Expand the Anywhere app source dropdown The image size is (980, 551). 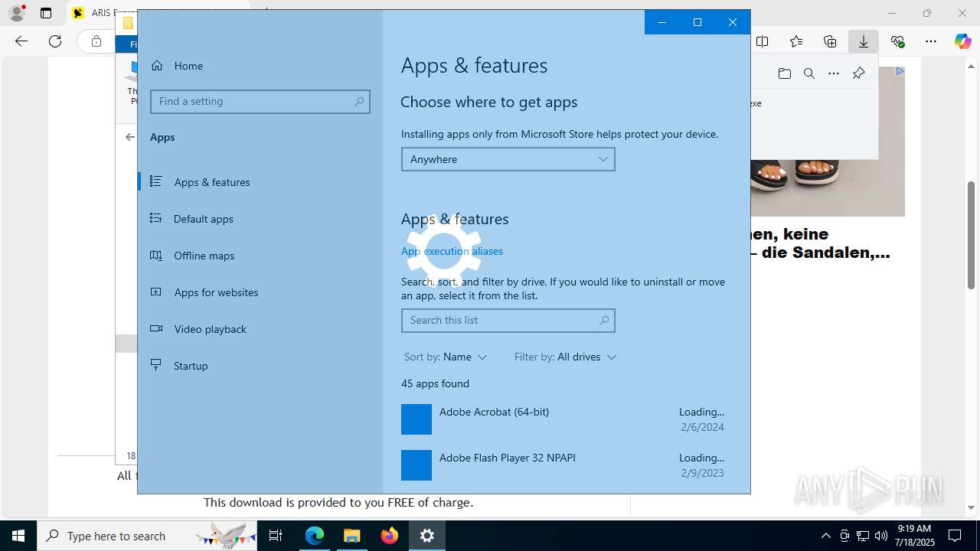(508, 159)
